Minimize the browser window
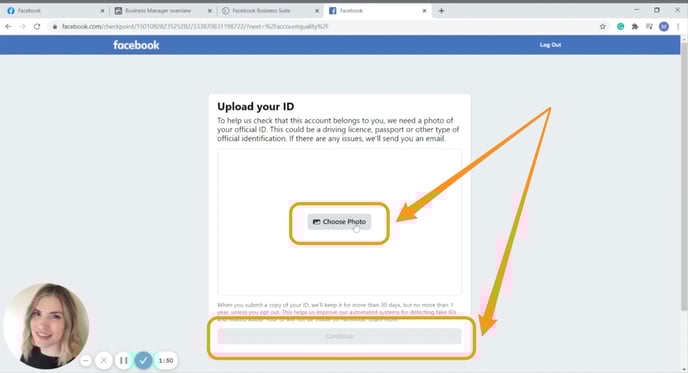This screenshot has height=373, width=688. coord(637,10)
